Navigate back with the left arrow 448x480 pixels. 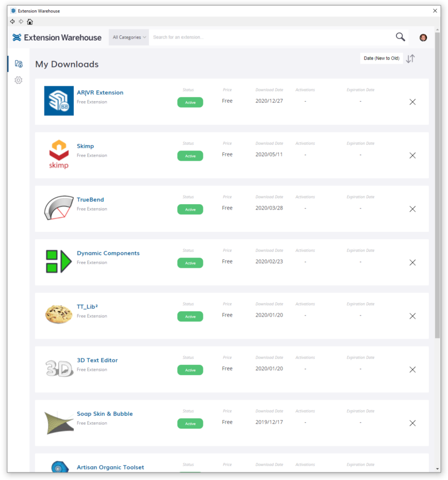click(12, 21)
